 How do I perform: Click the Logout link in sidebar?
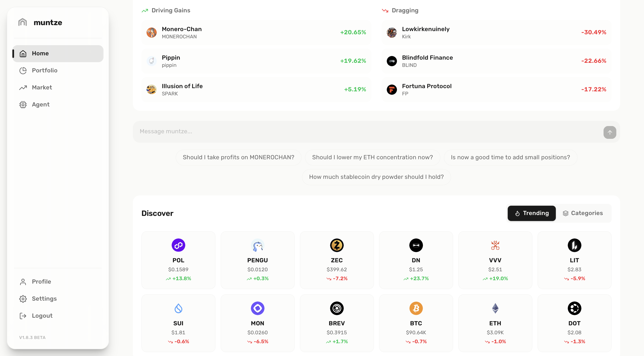click(x=42, y=316)
